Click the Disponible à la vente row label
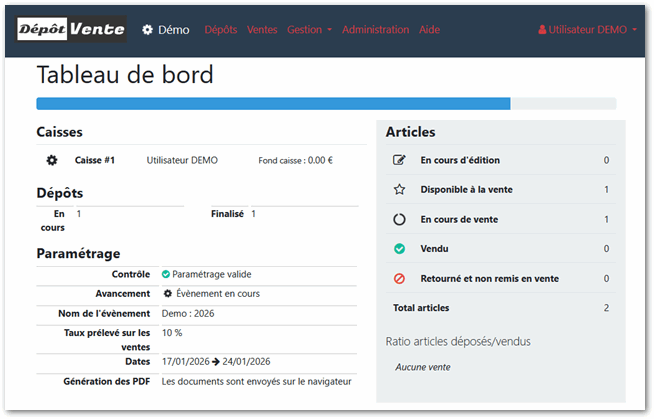The image size is (654, 419). pos(466,190)
